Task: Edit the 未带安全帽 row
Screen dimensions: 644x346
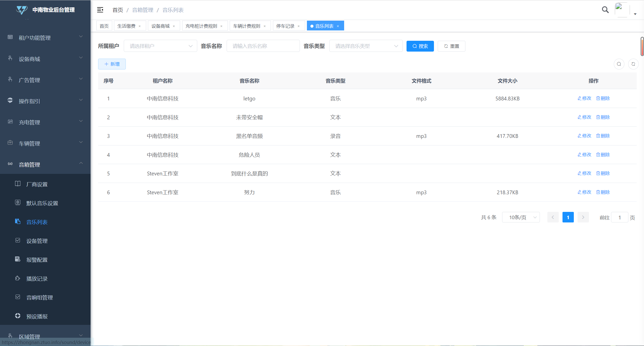Action: click(x=584, y=117)
